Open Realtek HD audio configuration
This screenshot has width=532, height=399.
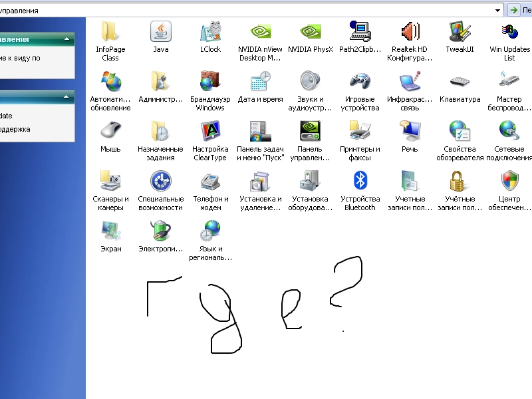pos(410,31)
